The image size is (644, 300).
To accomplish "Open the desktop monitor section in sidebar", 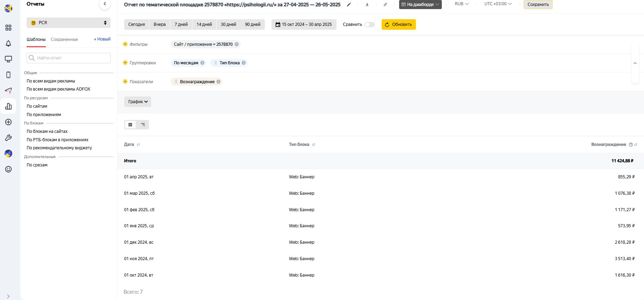I will (x=8, y=59).
